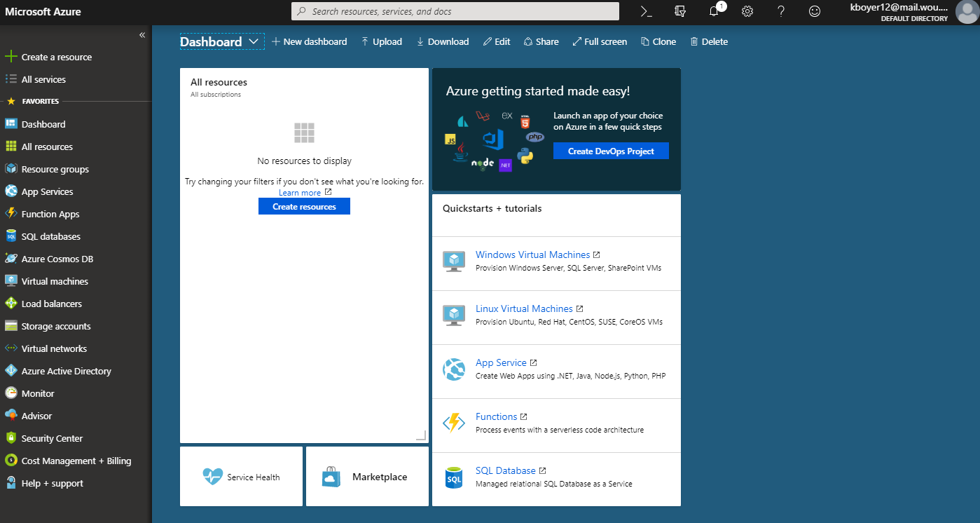Click Windows Virtual Machines monitor icon

454,261
